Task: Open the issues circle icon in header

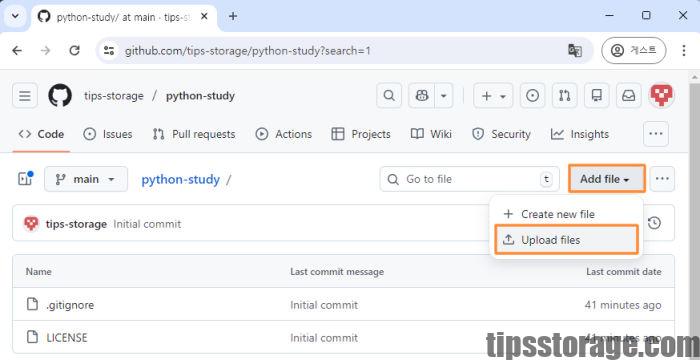Action: coord(532,96)
